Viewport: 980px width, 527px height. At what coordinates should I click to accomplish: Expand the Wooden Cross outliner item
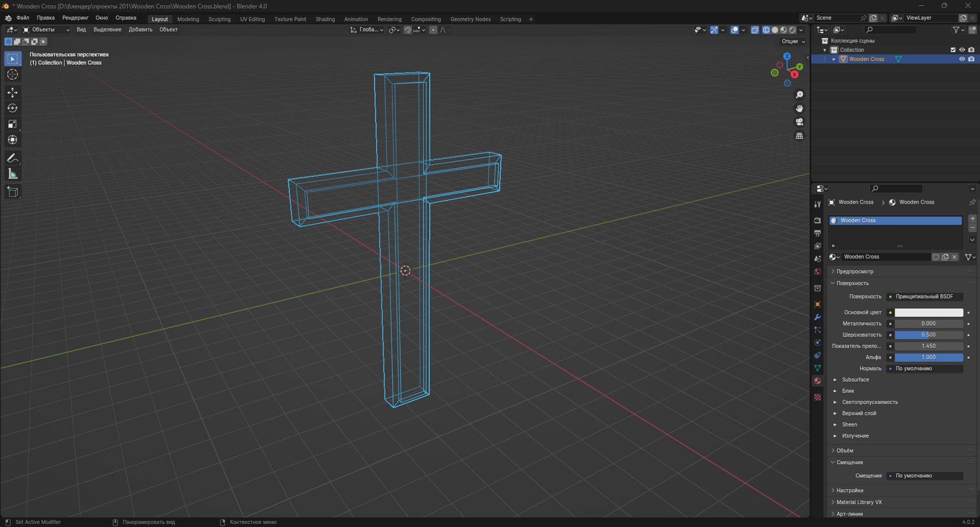click(834, 59)
